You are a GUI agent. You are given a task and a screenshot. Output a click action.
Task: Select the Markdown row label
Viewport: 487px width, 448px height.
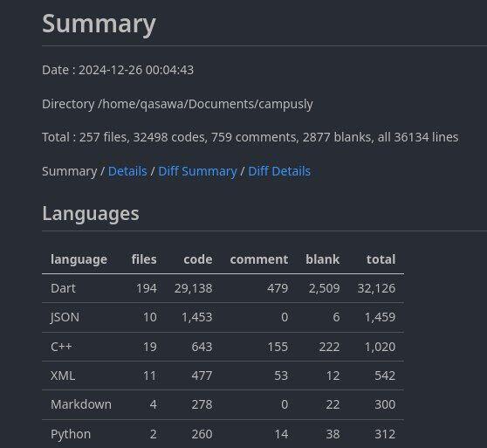pos(81,404)
